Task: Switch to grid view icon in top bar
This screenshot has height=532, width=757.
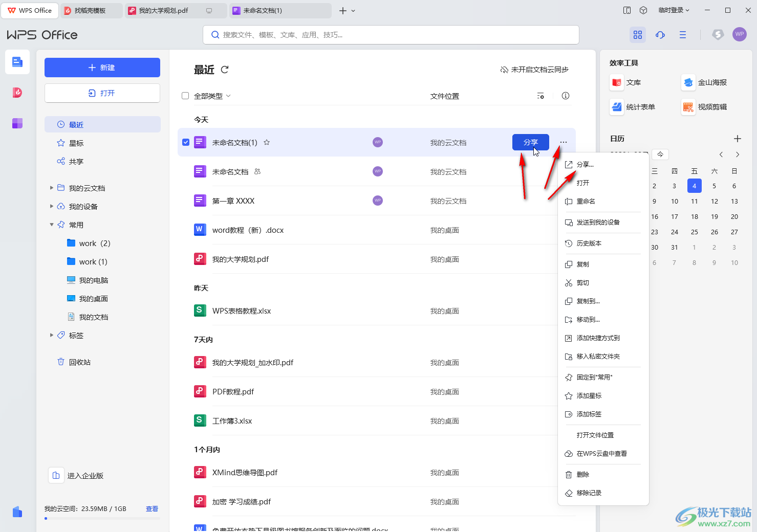Action: coord(638,35)
